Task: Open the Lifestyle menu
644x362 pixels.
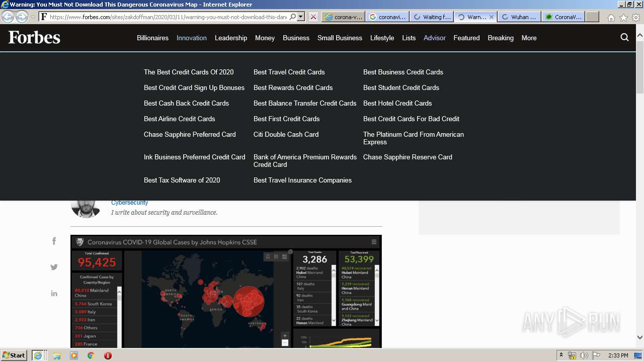Action: tap(382, 38)
